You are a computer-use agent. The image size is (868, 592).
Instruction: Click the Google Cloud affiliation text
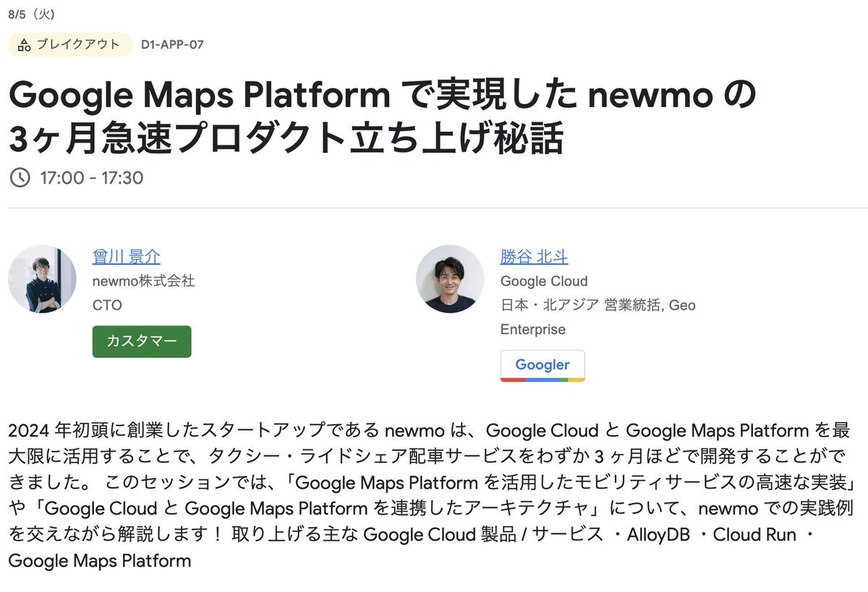[x=544, y=281]
